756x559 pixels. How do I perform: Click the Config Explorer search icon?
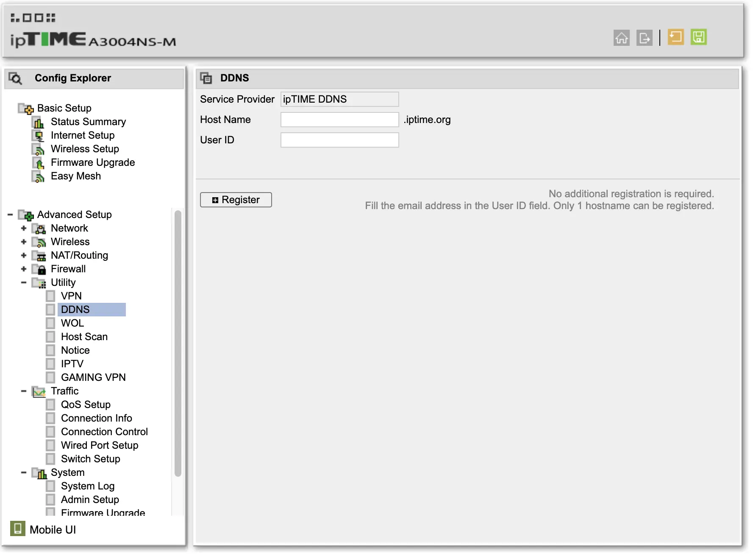point(15,78)
